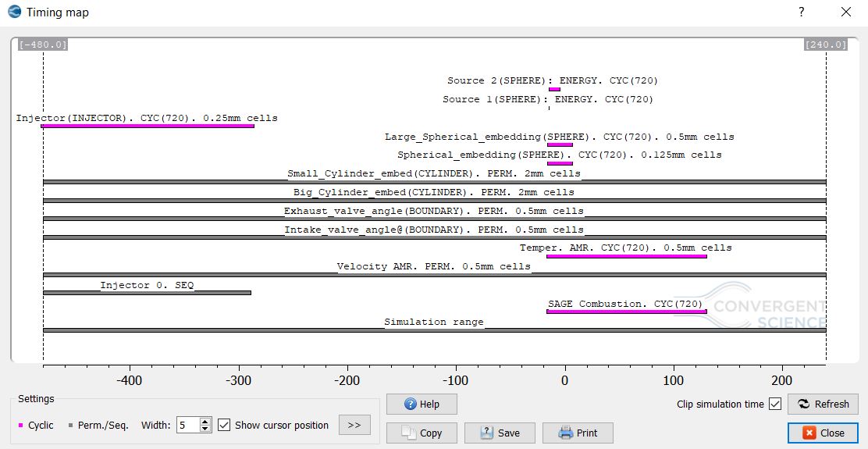Click the Temper. AMR 0.5mm cells label
This screenshot has height=449, width=868.
tap(625, 248)
